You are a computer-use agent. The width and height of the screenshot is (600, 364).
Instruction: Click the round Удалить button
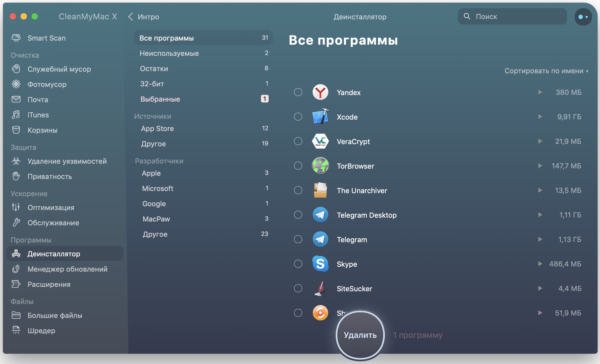(360, 335)
